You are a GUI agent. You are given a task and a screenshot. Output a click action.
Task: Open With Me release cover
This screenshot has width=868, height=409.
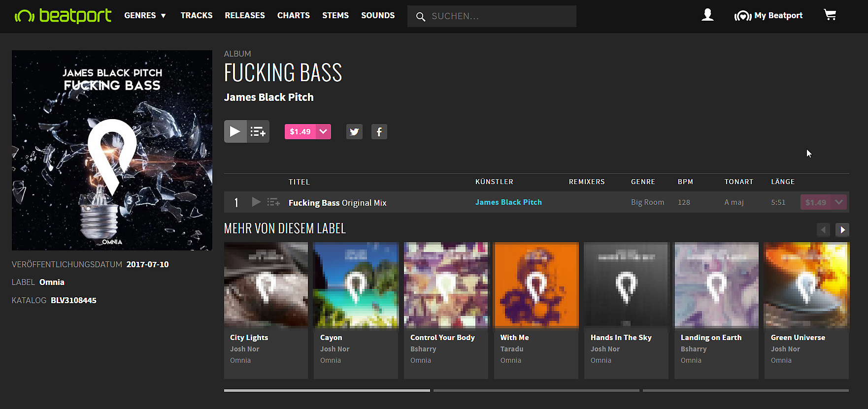click(536, 285)
